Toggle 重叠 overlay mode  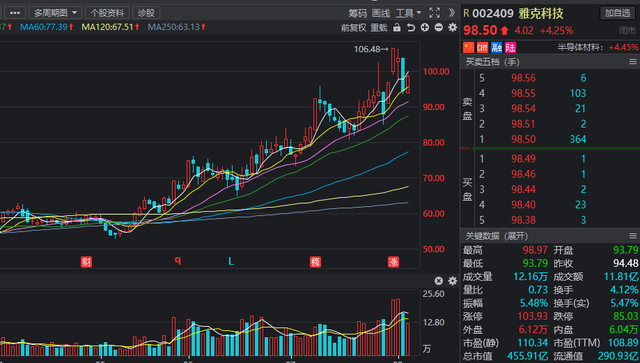(x=378, y=27)
